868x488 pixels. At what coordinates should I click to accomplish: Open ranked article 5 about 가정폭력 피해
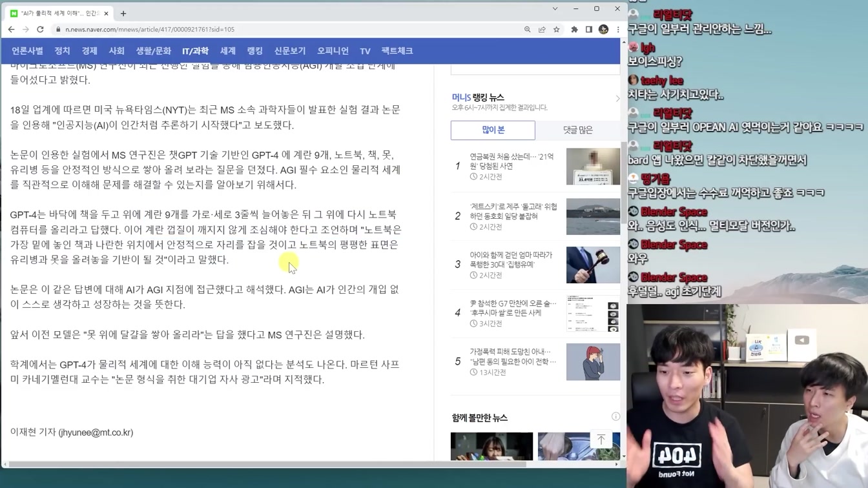pyautogui.click(x=513, y=356)
